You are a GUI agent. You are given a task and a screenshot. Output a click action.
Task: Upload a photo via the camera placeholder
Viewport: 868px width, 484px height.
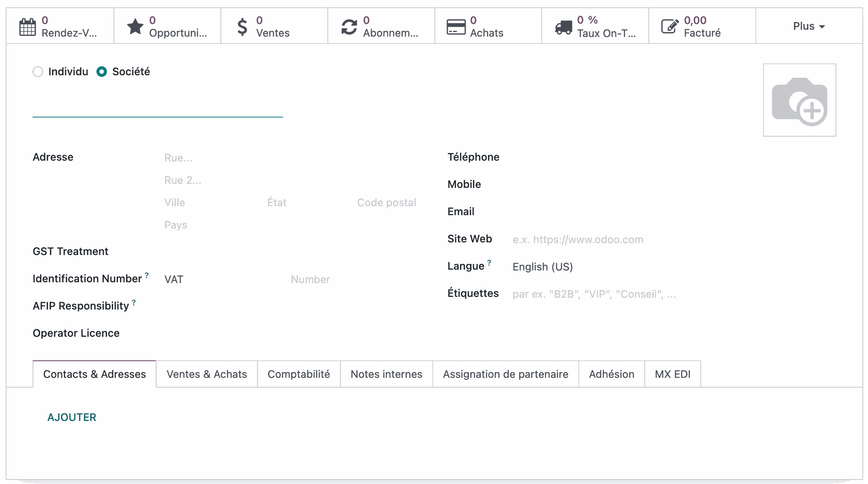tap(799, 100)
